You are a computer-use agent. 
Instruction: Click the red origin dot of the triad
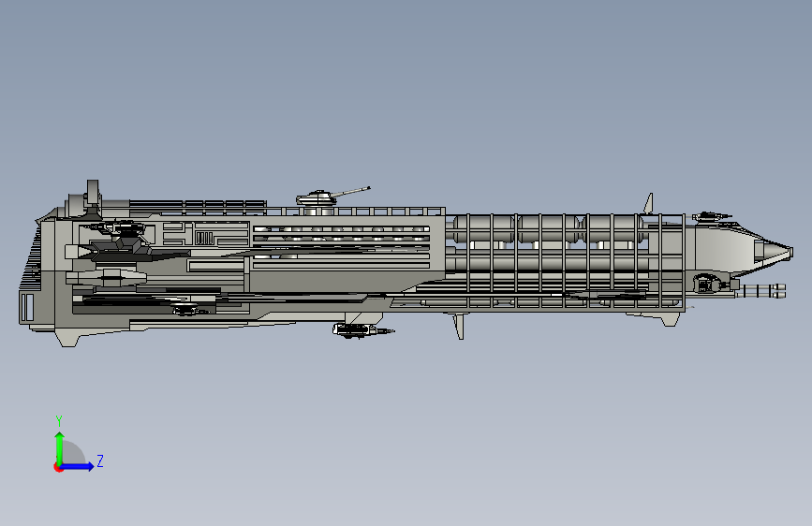click(x=58, y=467)
